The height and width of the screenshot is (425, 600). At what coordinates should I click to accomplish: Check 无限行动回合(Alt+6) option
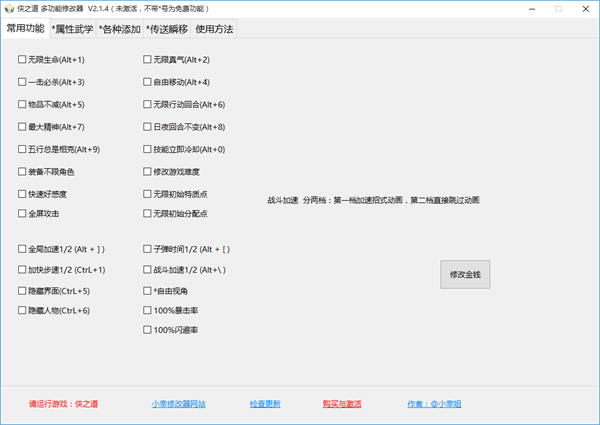(147, 104)
